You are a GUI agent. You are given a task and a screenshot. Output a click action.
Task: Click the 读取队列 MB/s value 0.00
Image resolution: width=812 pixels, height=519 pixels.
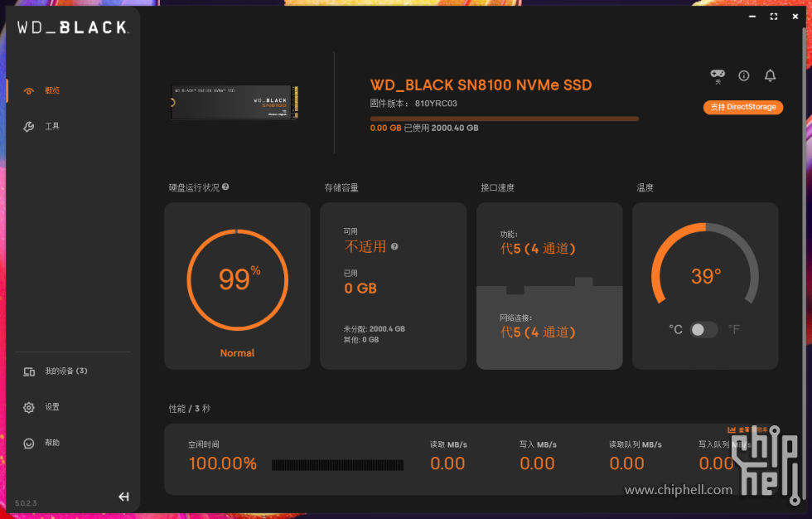626,463
